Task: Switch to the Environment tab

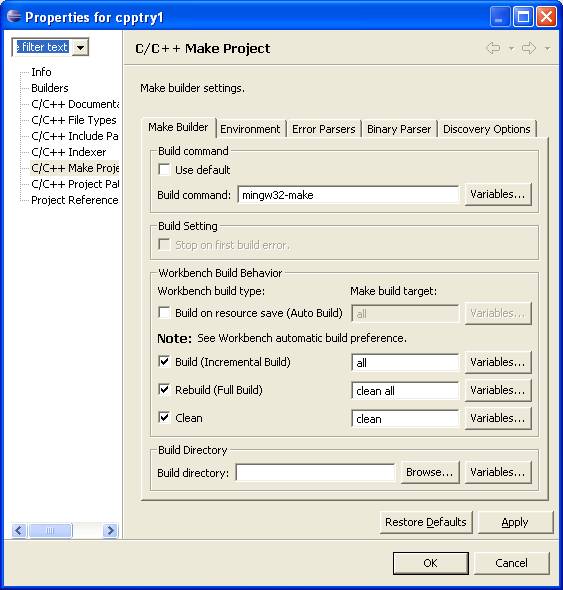Action: pos(250,129)
